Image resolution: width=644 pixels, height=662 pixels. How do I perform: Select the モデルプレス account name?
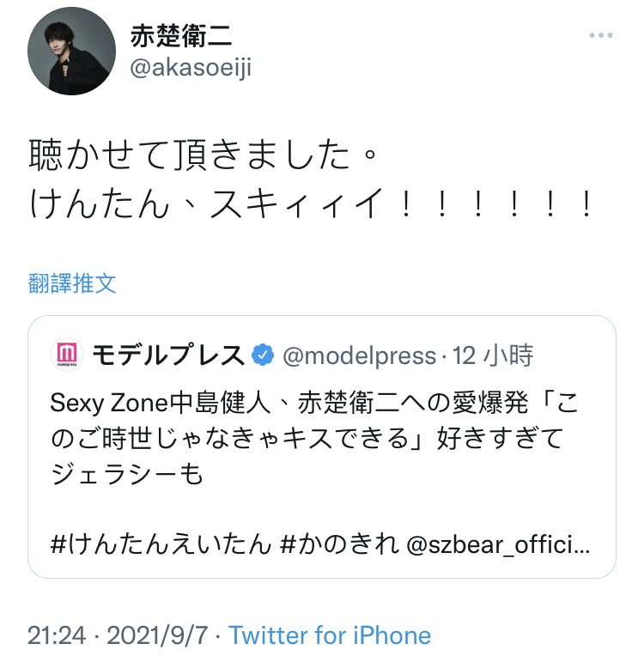pos(168,355)
